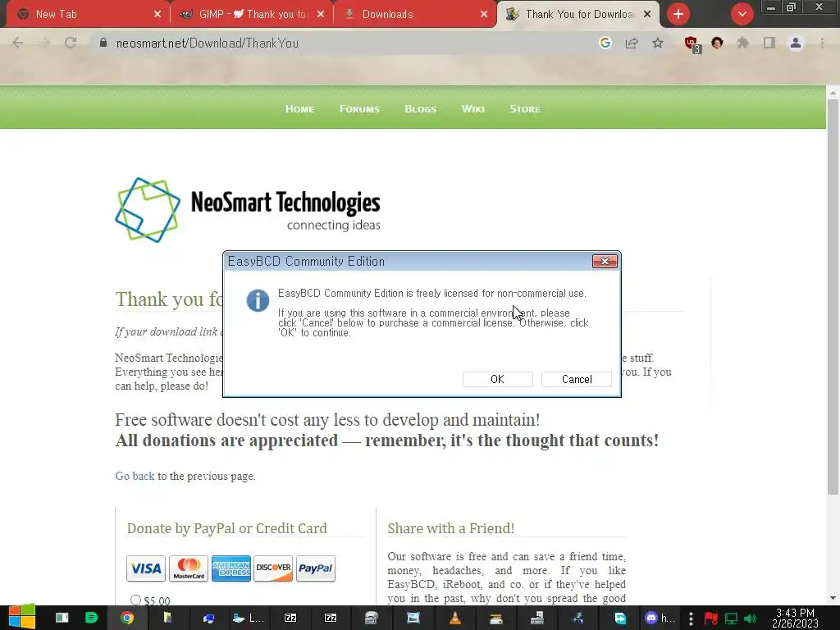Viewport: 840px width, 630px height.
Task: Switch to the New Tab browser tab
Action: 87,15
